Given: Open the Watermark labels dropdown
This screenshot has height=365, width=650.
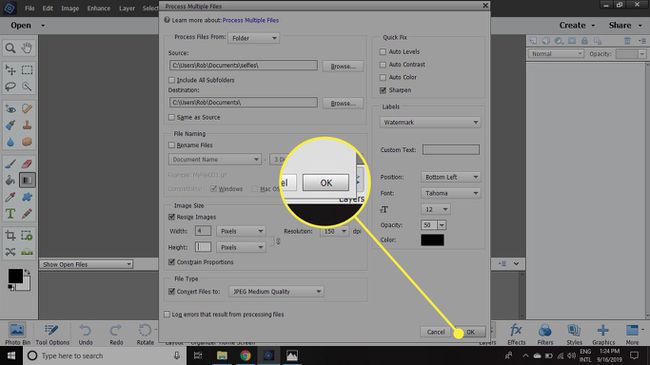Looking at the screenshot, I should pos(430,122).
